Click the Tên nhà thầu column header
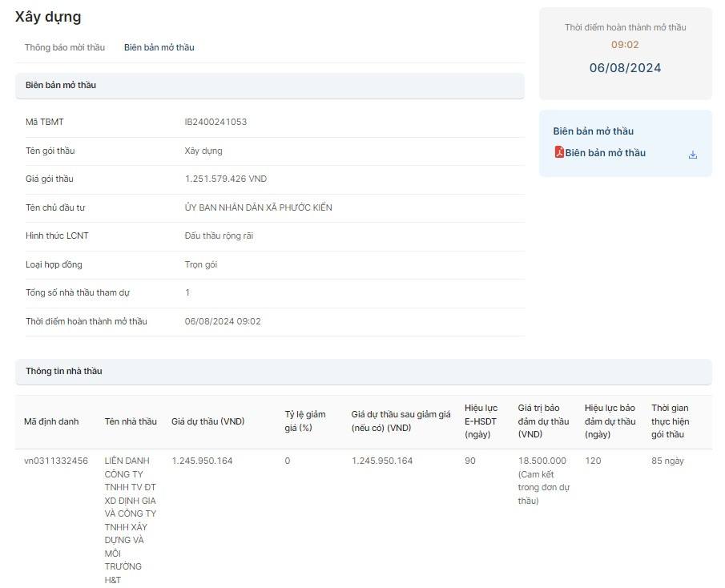The width and height of the screenshot is (725, 588). pos(131,421)
